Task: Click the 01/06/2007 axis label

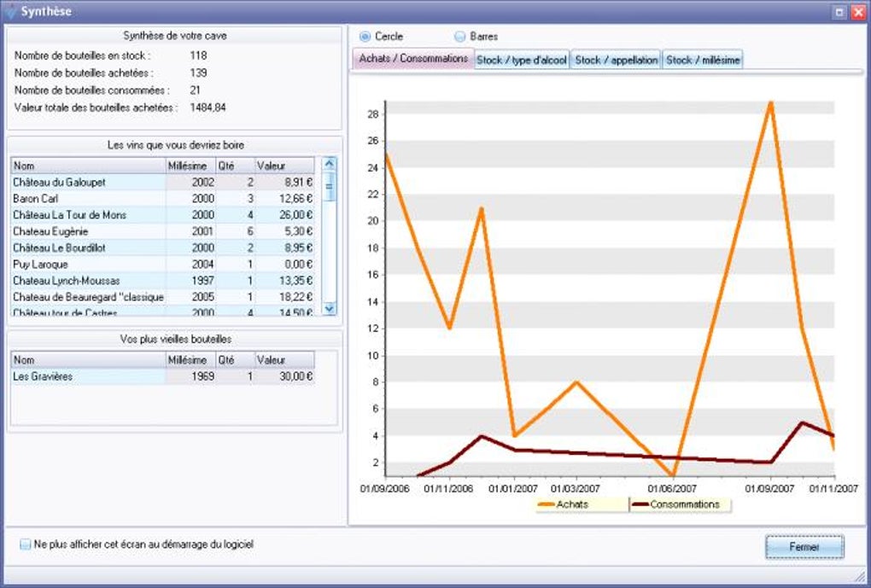Action: pyautogui.click(x=671, y=489)
